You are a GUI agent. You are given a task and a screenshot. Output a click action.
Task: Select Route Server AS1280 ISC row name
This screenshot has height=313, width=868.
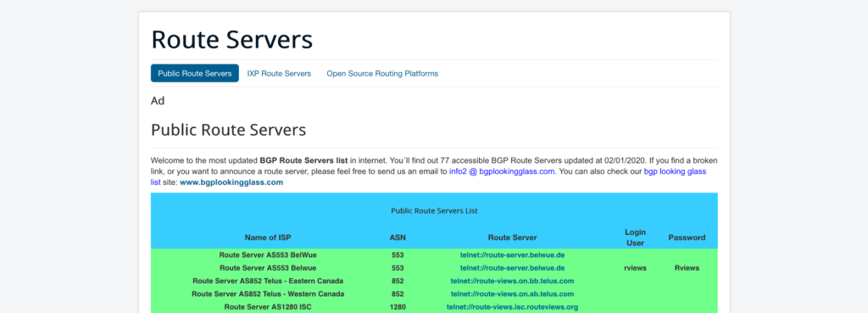point(268,306)
